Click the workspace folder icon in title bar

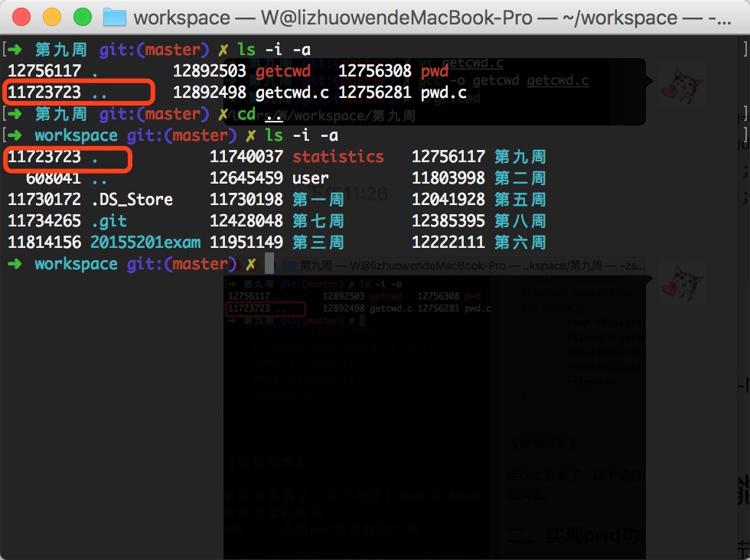click(115, 18)
